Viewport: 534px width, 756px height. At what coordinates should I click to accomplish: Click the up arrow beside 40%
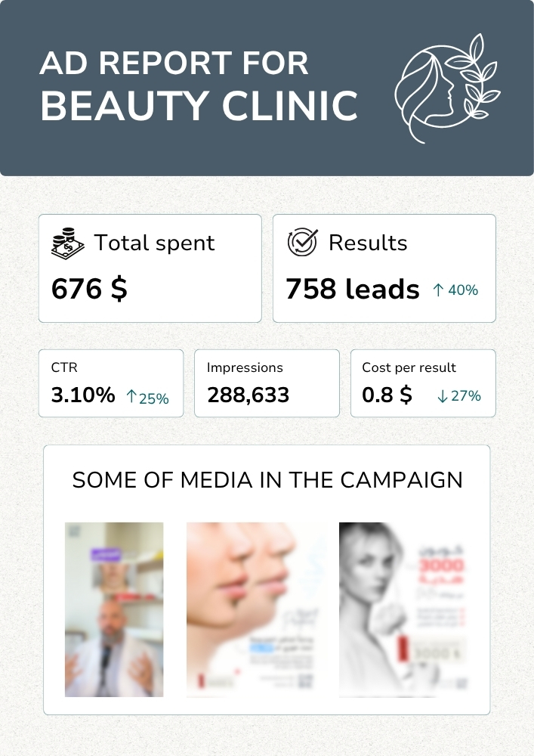[x=437, y=290]
